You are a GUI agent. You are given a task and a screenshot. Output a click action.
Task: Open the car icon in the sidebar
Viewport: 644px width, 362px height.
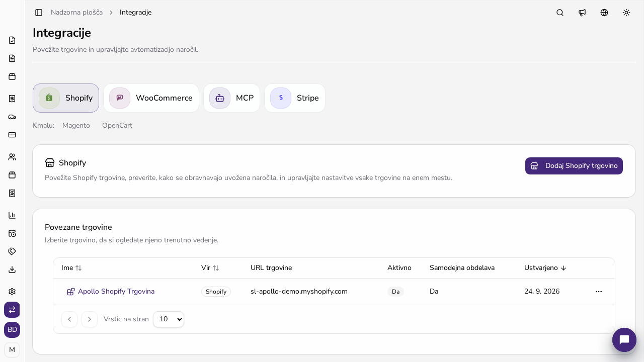12,117
